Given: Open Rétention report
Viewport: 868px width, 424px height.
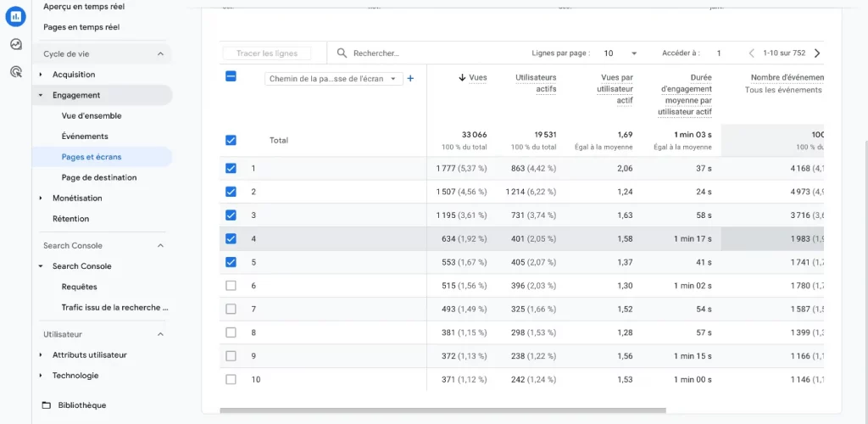Looking at the screenshot, I should 71,219.
